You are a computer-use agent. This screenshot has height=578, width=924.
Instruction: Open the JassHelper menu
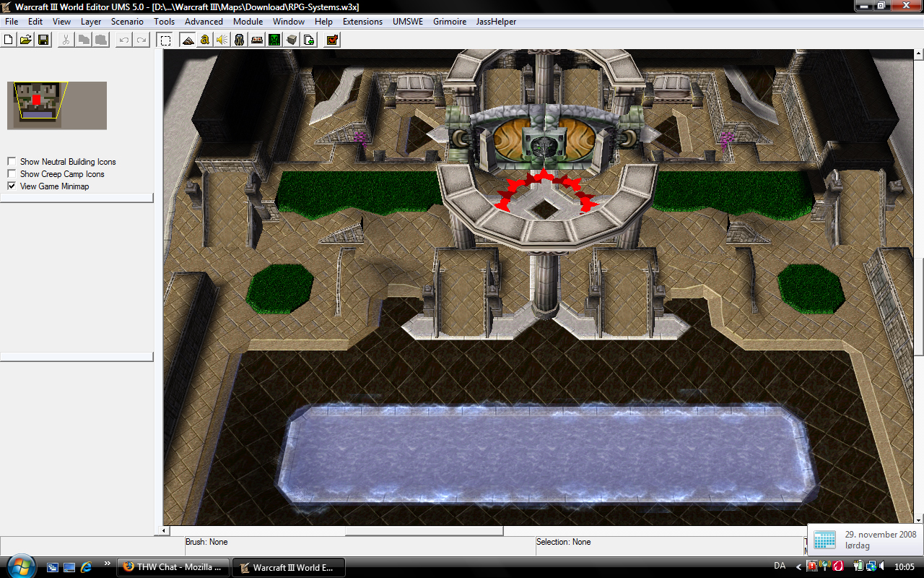pos(496,22)
